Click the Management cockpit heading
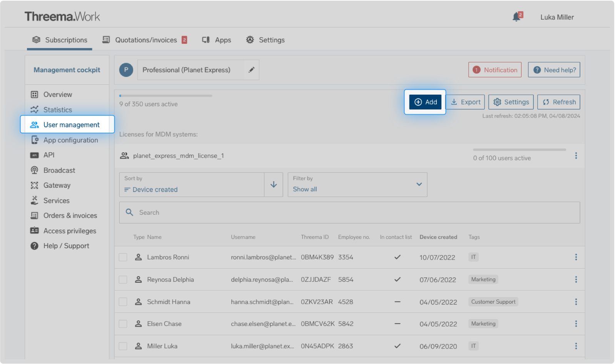The width and height of the screenshot is (615, 364). [67, 70]
